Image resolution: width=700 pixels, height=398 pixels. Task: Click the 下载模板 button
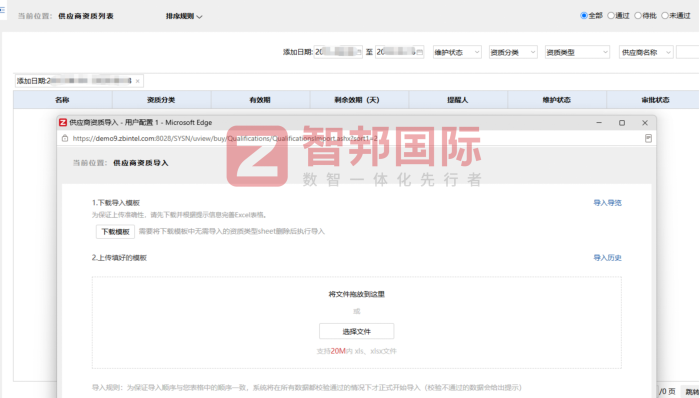pyautogui.click(x=115, y=232)
